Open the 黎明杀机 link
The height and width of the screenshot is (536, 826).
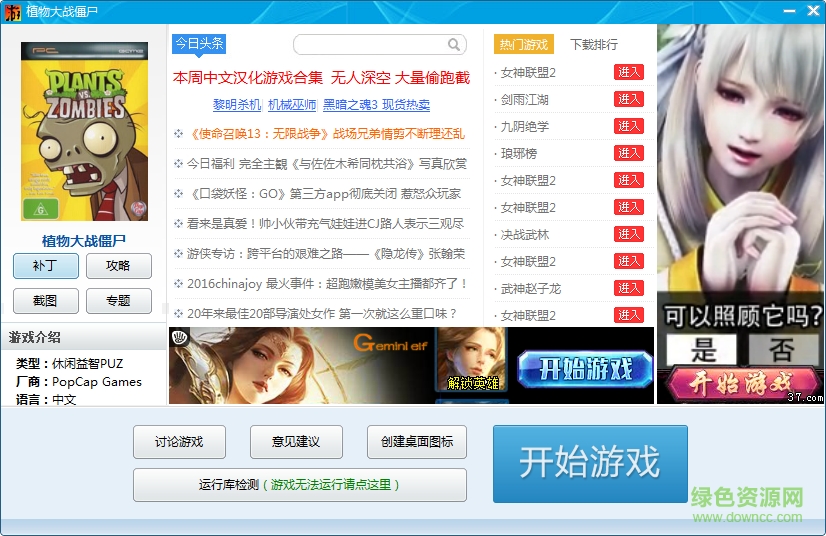point(237,104)
